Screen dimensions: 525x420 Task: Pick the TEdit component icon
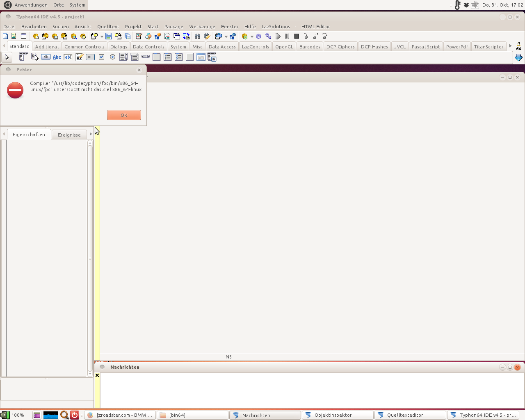pyautogui.click(x=68, y=57)
